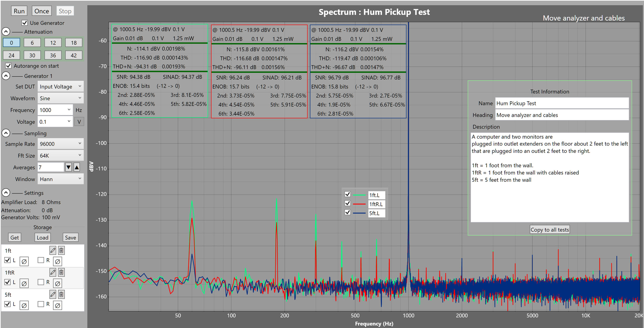Delete the 1ftR stored trace
Screen dimensions: 644x328
pos(61,272)
